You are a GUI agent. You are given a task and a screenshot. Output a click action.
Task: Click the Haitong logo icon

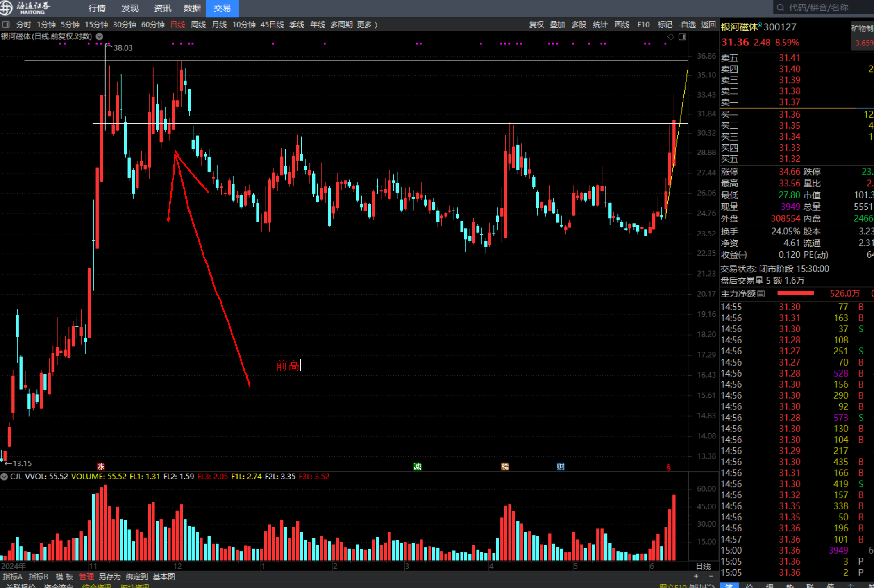(x=6, y=7)
